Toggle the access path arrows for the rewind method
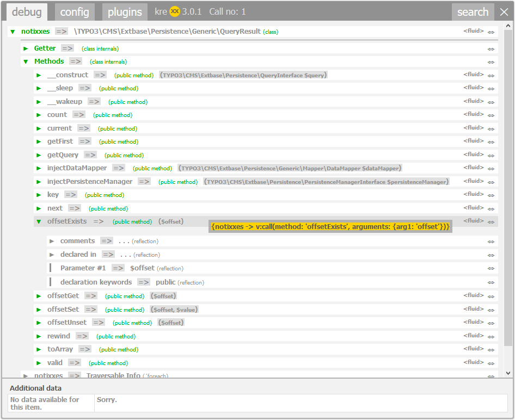515x420 pixels. 491,336
